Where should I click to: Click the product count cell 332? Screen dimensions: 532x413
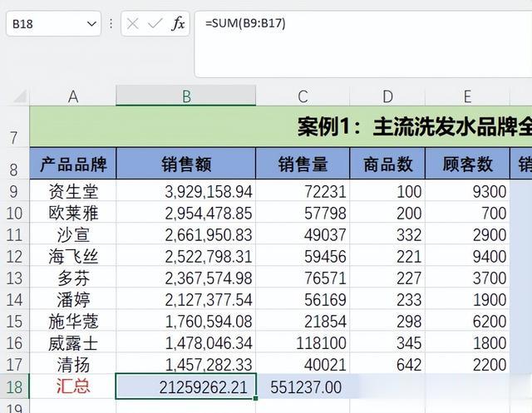[387, 234]
